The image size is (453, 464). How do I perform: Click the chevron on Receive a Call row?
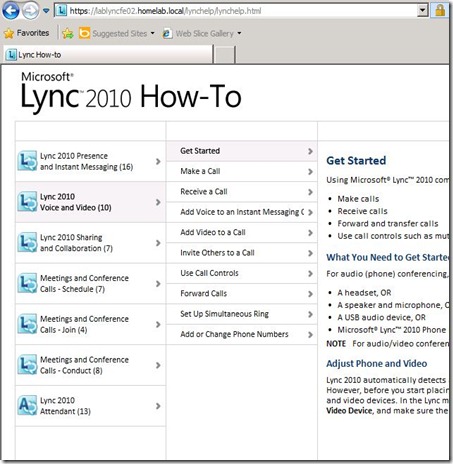point(310,192)
